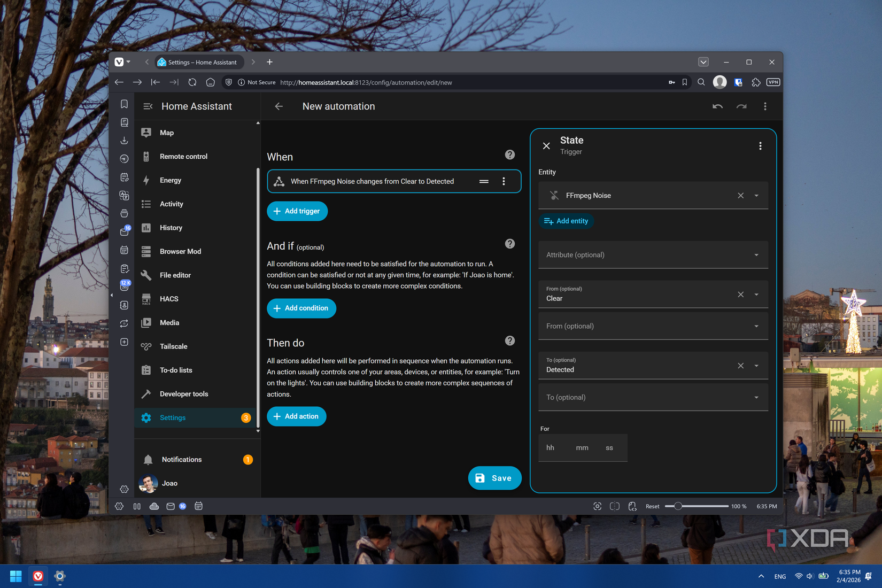Screen dimensions: 882x588
Task: Open Vivaldi from the Windows taskbar
Action: pos(38,576)
